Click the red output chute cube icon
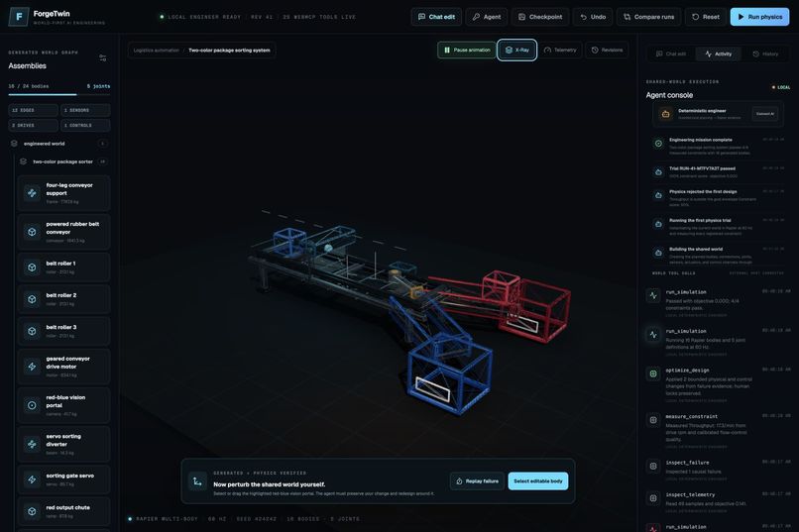The height and width of the screenshot is (532, 799). (32, 511)
